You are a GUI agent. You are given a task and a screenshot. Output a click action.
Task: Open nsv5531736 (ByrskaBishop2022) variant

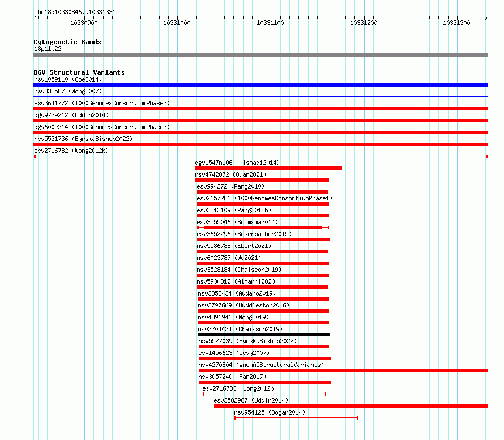tap(83, 139)
